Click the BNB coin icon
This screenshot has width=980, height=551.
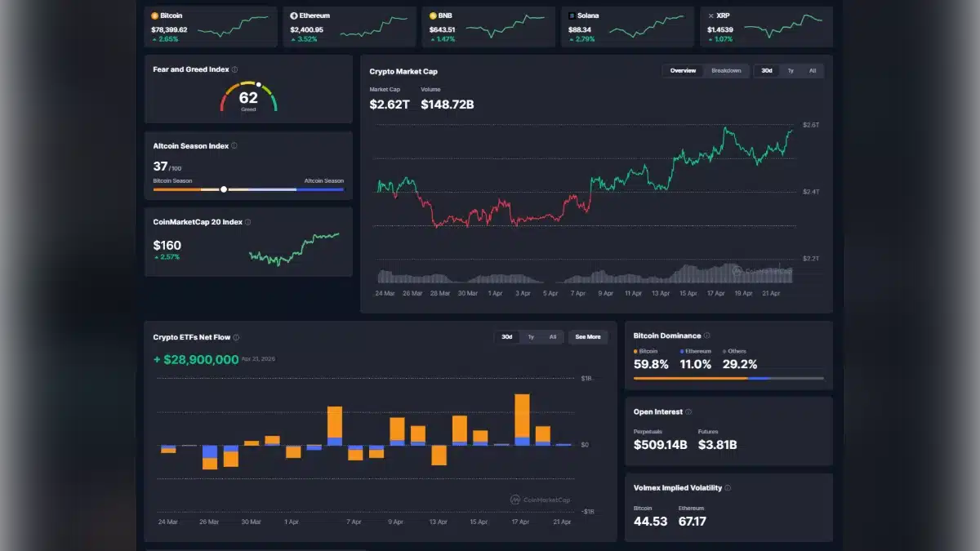click(x=431, y=15)
